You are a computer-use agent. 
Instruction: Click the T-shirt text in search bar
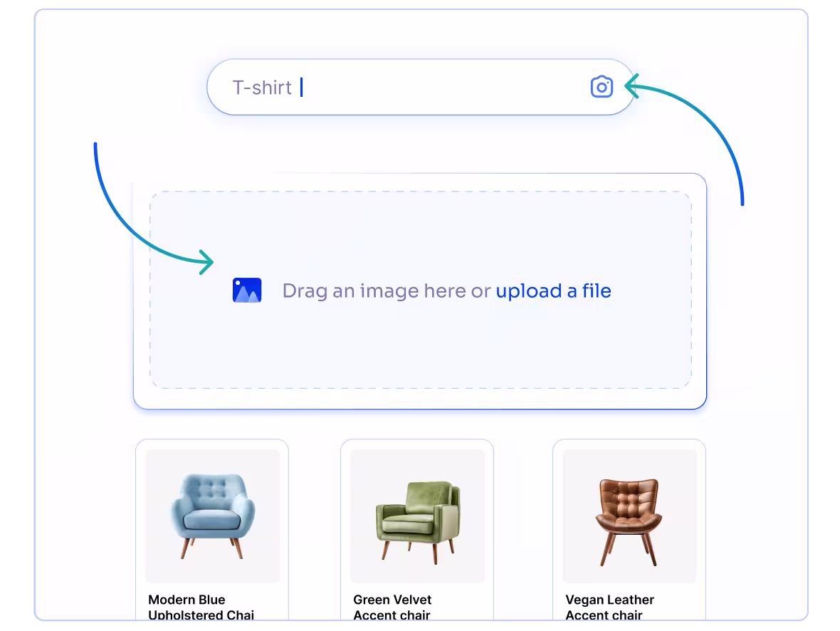coord(262,88)
